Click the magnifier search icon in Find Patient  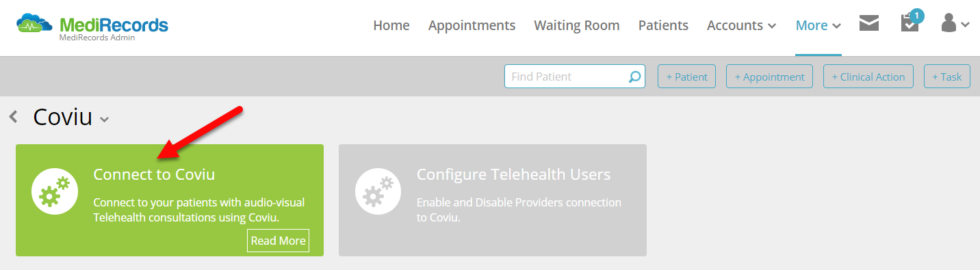(x=634, y=77)
